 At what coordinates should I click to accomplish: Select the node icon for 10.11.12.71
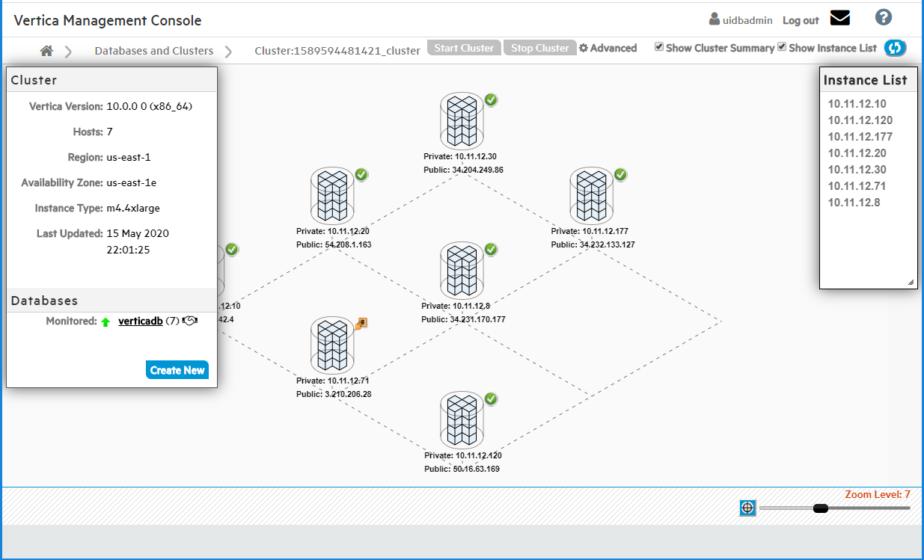331,345
